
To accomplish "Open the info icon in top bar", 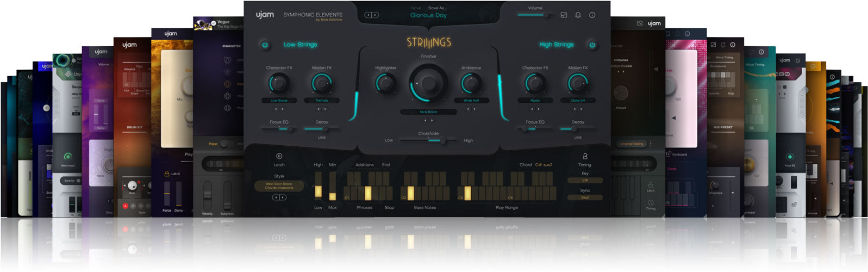I will pyautogui.click(x=592, y=15).
